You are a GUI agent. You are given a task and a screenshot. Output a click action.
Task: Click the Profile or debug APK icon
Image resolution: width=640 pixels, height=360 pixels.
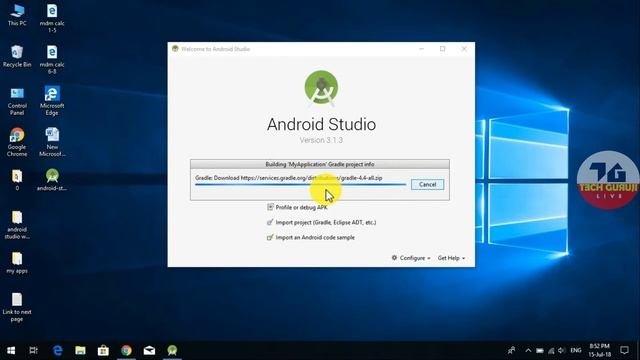click(x=270, y=207)
